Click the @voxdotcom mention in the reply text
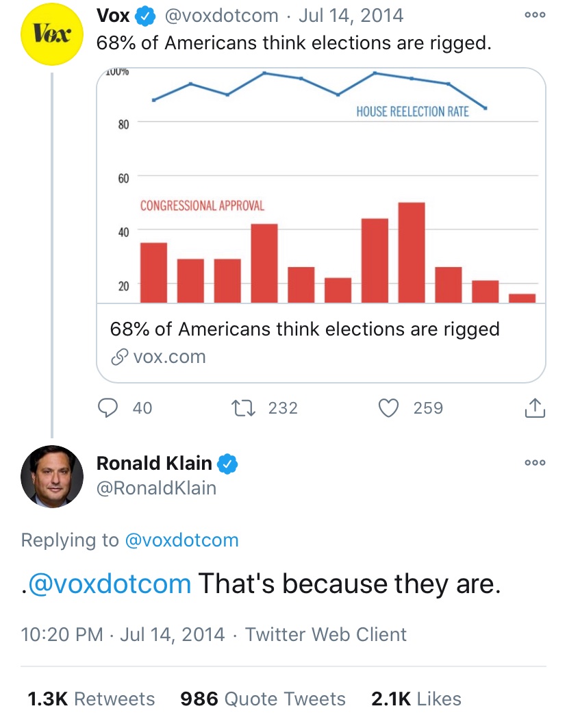The height and width of the screenshot is (728, 567). (x=110, y=583)
